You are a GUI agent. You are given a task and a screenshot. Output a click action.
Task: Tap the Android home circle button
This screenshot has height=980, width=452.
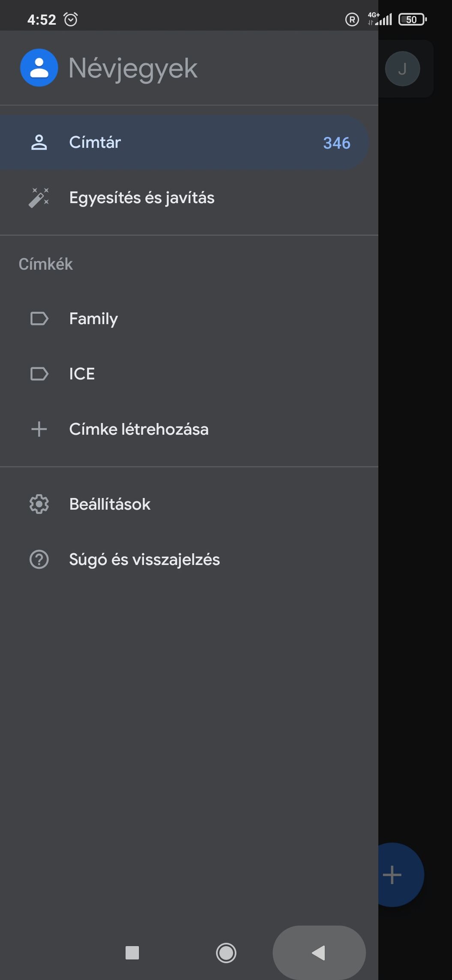(226, 953)
